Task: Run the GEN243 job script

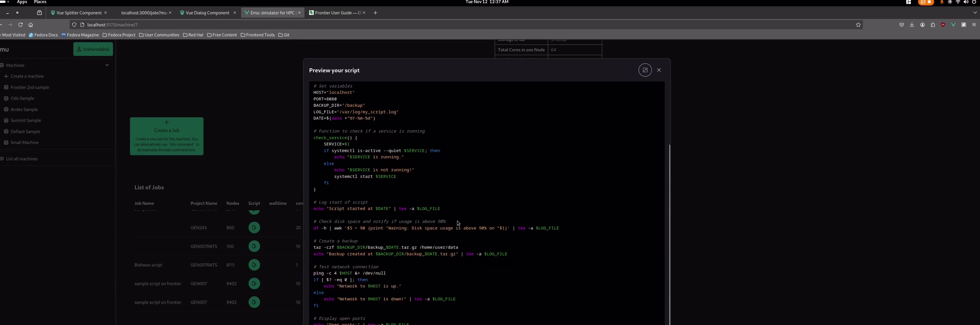Action: (254, 227)
